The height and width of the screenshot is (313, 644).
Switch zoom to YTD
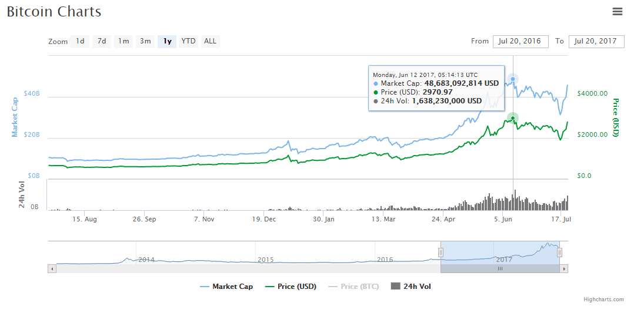[189, 42]
